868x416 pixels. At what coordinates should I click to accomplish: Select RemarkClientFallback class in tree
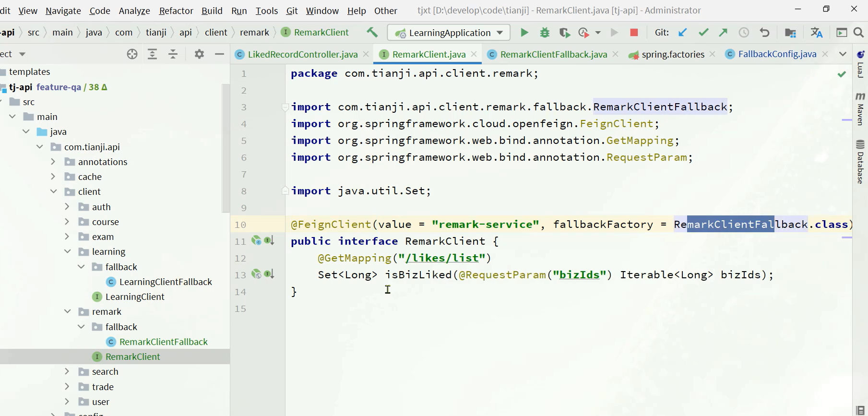[x=164, y=342]
